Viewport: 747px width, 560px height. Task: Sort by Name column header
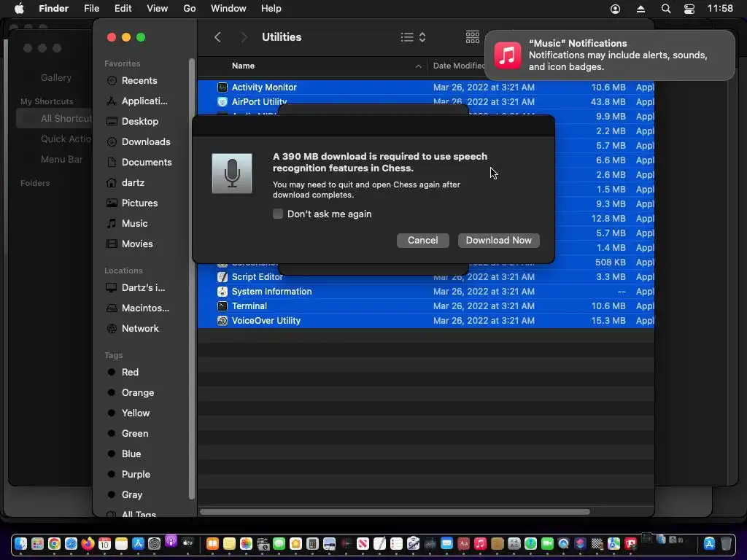click(x=243, y=66)
